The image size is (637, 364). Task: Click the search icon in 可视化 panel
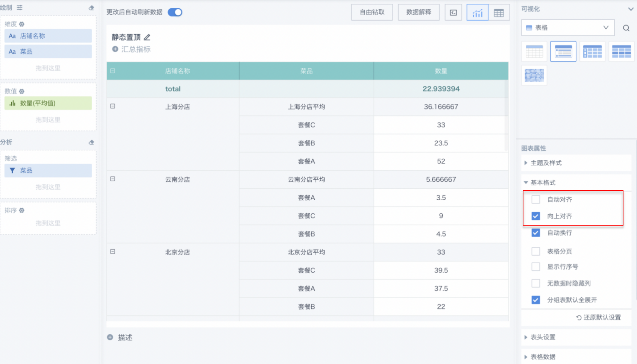[x=626, y=28]
